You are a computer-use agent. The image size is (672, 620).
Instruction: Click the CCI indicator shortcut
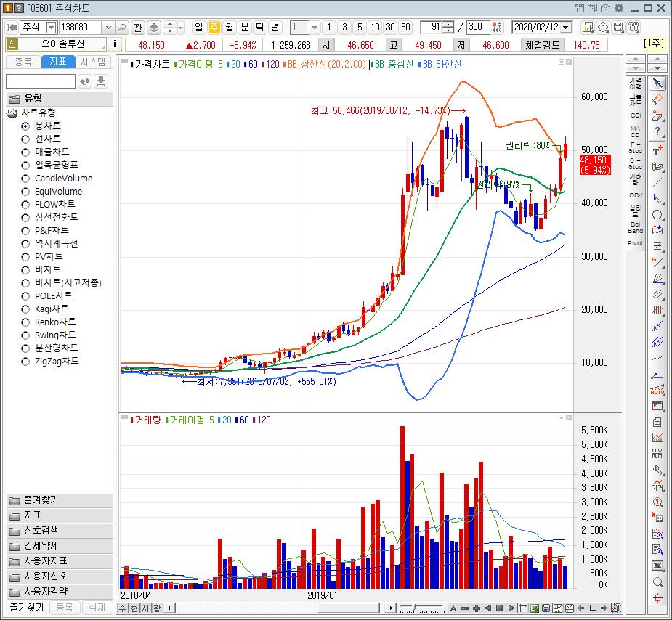coord(635,115)
